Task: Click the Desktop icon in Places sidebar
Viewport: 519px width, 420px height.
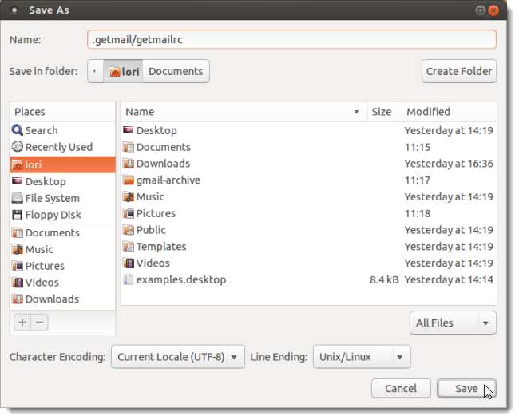Action: pos(18,181)
